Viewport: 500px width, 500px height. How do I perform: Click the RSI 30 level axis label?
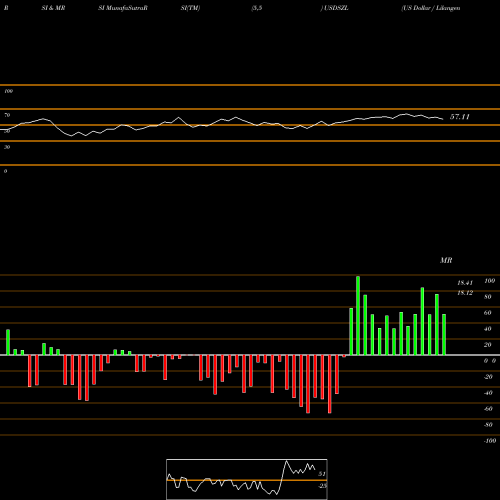pos(7,147)
